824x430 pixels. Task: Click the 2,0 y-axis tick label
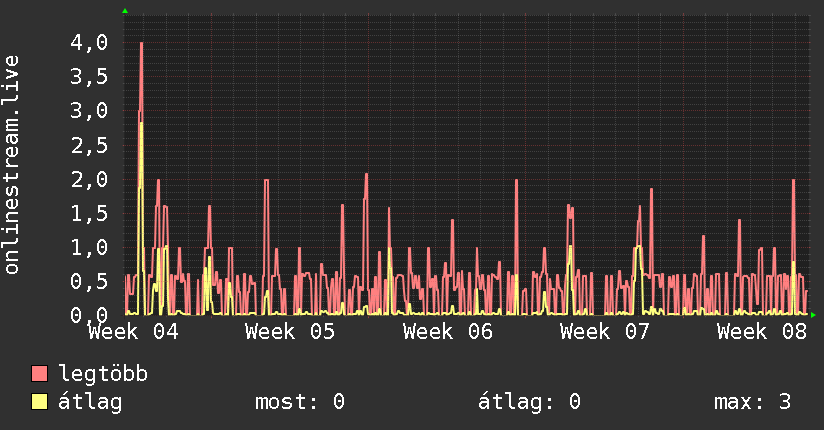(x=89, y=179)
